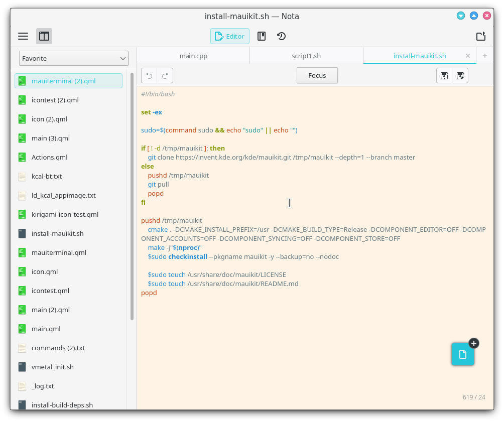The image size is (504, 422).
Task: Open the hamburger main menu
Action: point(23,36)
